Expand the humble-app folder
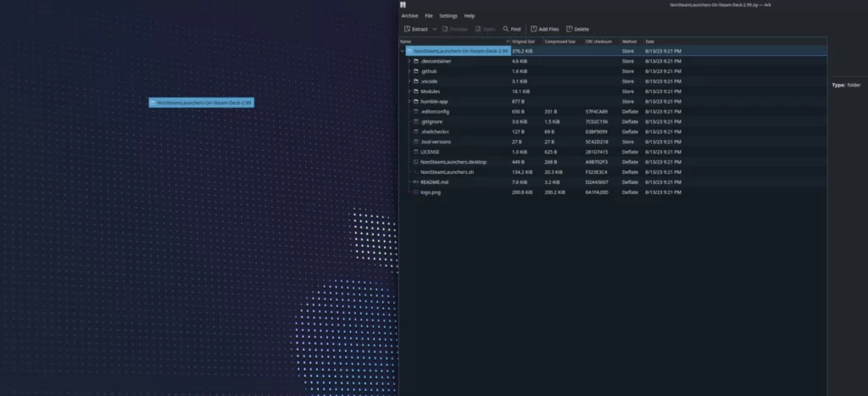 (x=409, y=102)
